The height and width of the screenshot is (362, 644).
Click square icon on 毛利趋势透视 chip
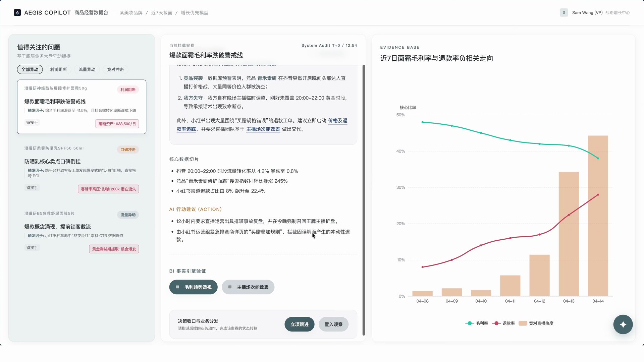177,287
